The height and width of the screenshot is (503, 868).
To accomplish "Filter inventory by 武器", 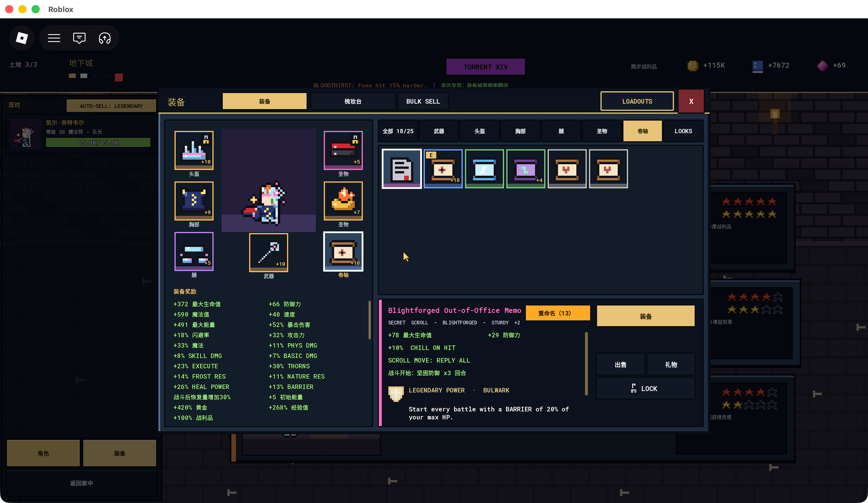I will 439,131.
